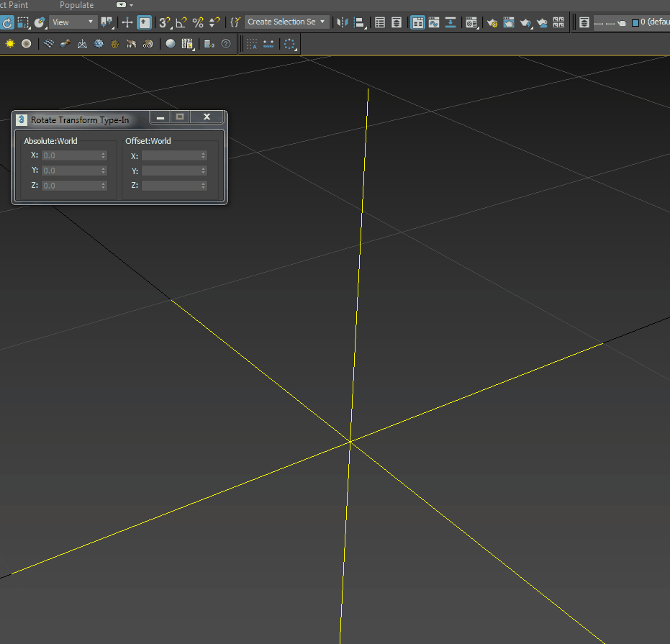Click the grey shaded sphere icon

[171, 44]
